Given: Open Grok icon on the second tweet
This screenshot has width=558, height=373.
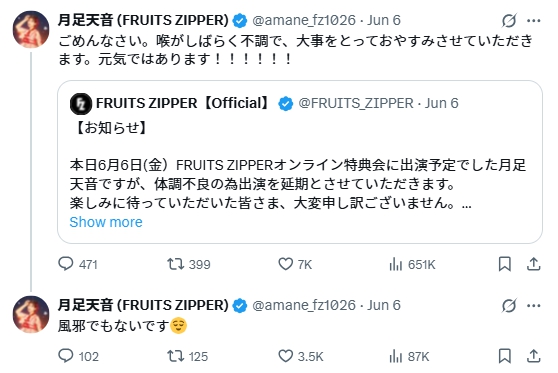Looking at the screenshot, I should [x=509, y=305].
